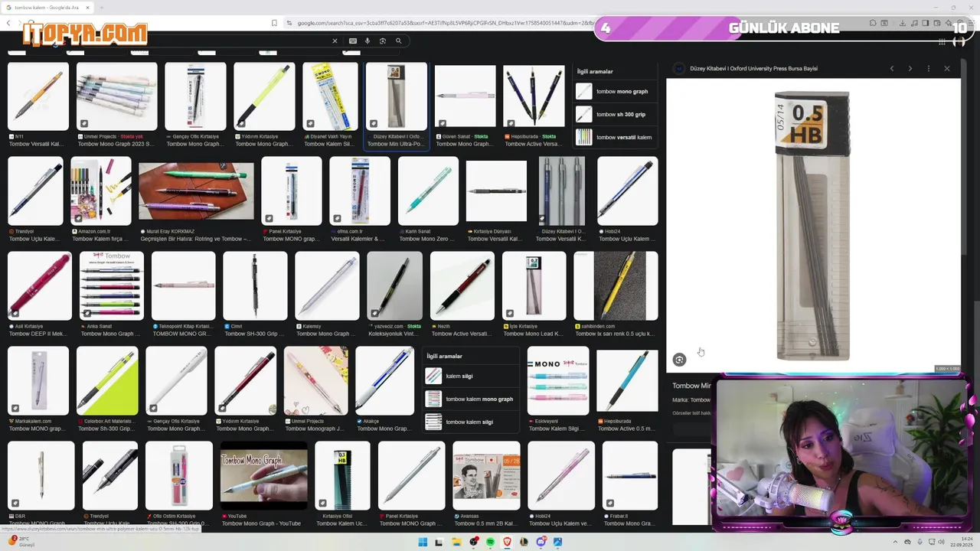Select the 'tombow kalem - Google'da Ara' tab
The height and width of the screenshot is (551, 980).
(47, 8)
